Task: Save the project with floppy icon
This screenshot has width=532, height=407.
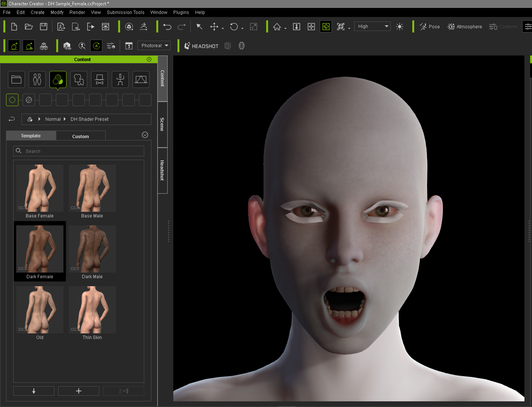Action: coord(43,26)
